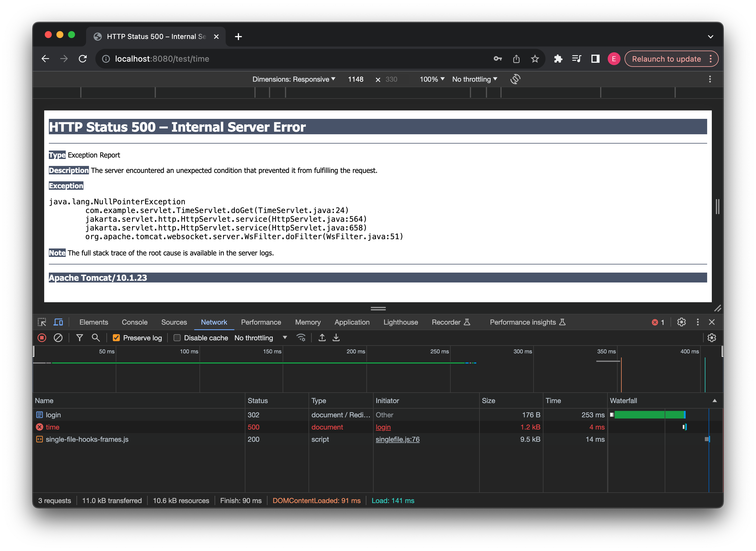
Task: Toggle the device toolbar off
Action: pos(58,322)
